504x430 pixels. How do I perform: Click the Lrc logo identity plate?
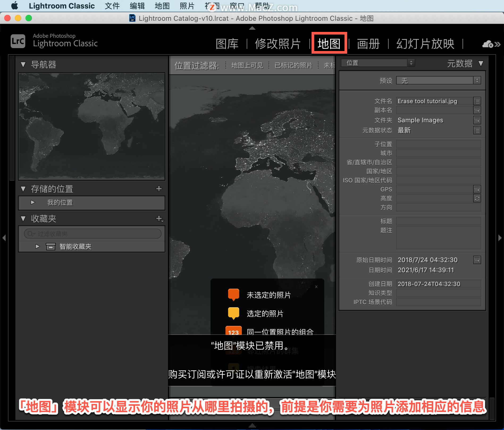coord(18,41)
